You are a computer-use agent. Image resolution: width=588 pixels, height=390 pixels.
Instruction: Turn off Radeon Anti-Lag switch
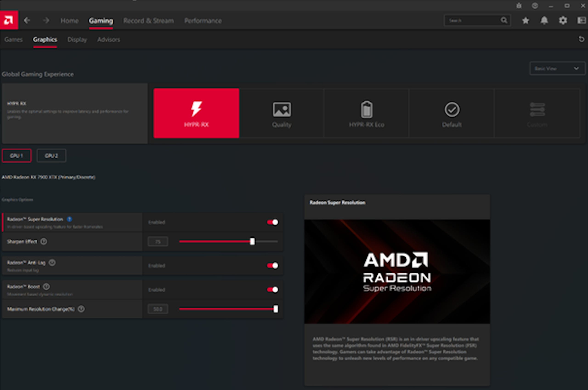[x=273, y=266]
